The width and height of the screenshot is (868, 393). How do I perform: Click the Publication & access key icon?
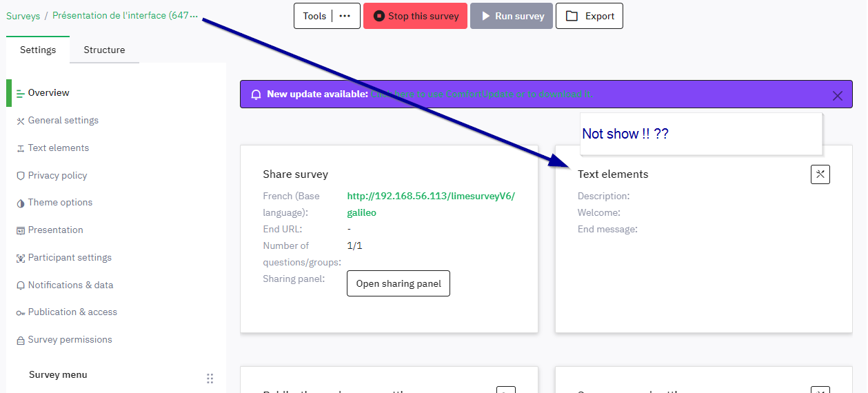[21, 312]
